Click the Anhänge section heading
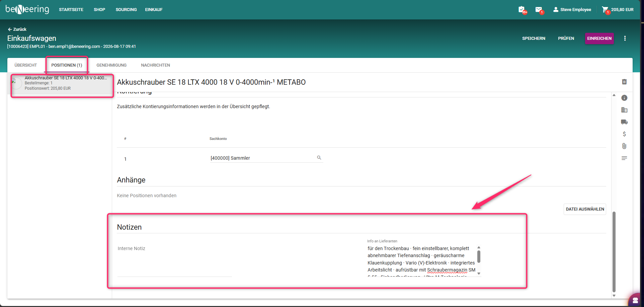This screenshot has height=307, width=644. tap(131, 180)
